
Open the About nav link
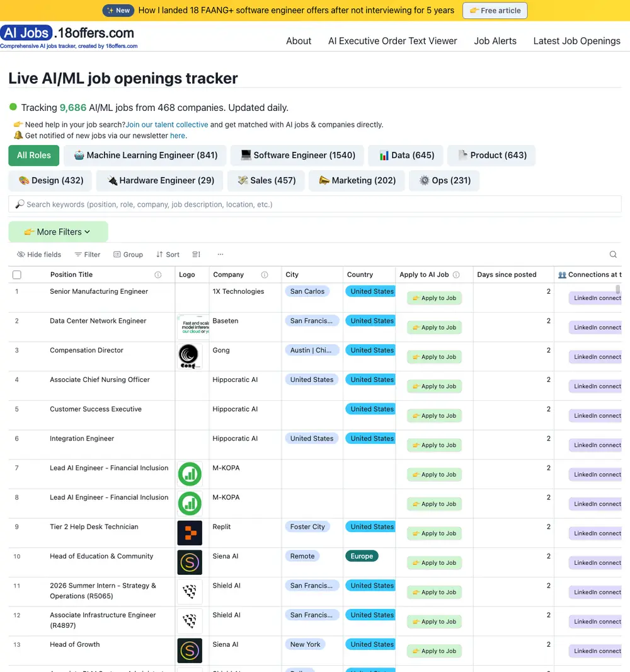tap(299, 41)
